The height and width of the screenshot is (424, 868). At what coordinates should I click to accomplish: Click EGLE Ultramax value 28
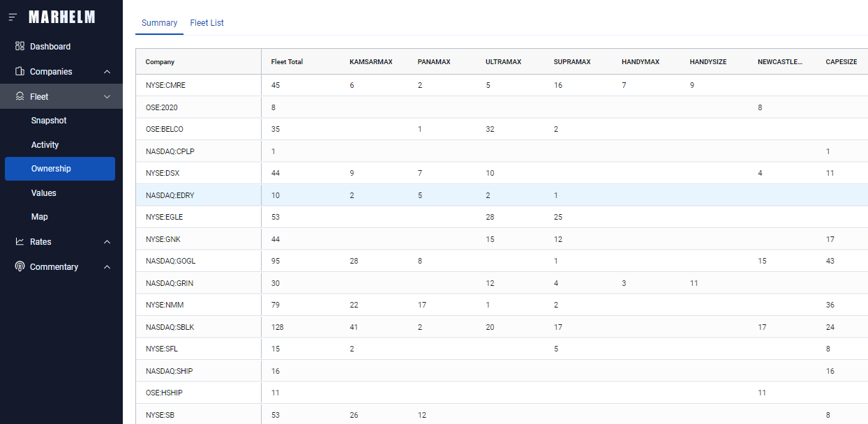point(490,217)
